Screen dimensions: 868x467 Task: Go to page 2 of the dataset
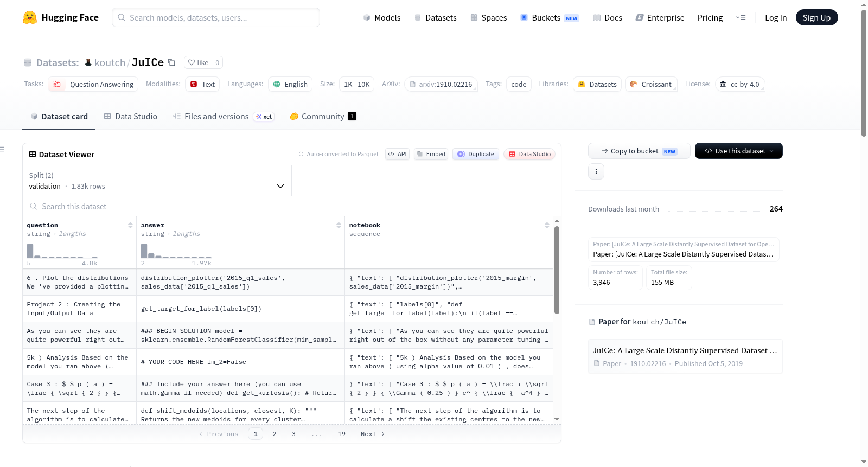click(275, 434)
